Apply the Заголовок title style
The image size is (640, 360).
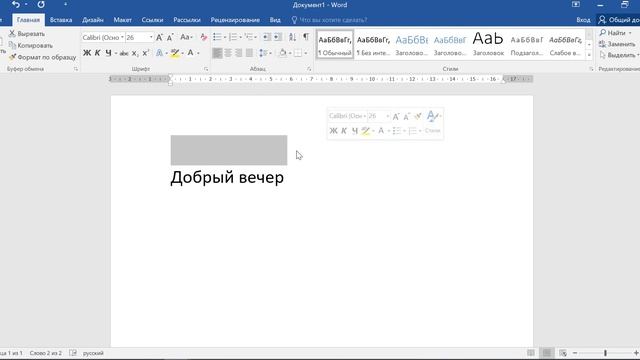click(x=488, y=44)
